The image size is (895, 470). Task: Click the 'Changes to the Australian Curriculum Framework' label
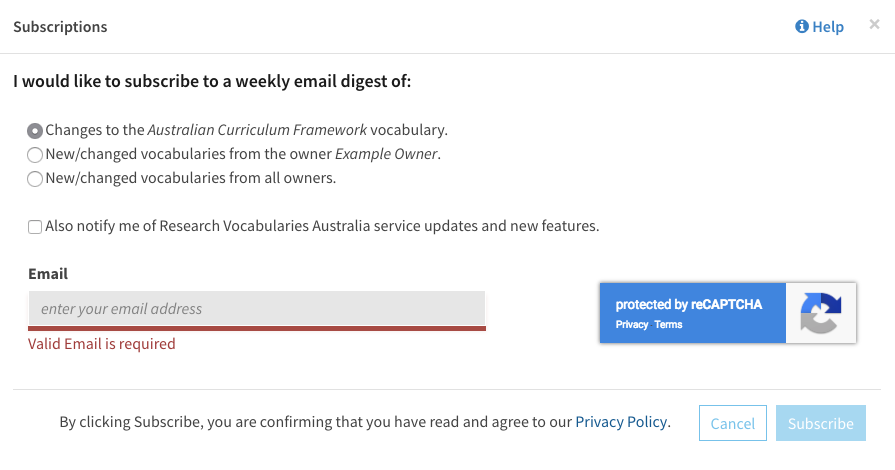[x=247, y=130]
